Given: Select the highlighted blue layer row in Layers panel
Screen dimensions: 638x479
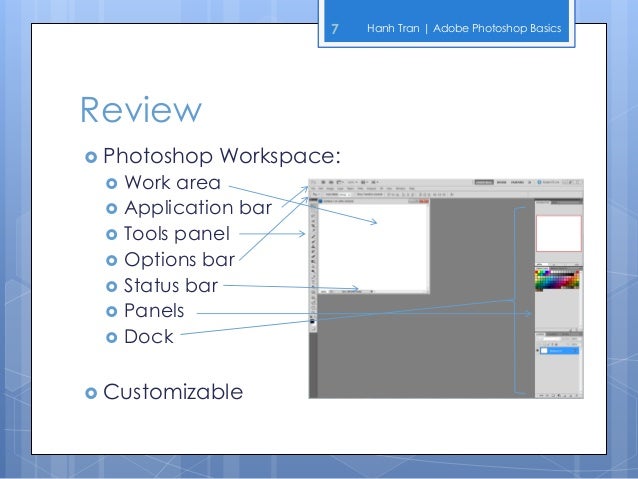Looking at the screenshot, I should [559, 351].
